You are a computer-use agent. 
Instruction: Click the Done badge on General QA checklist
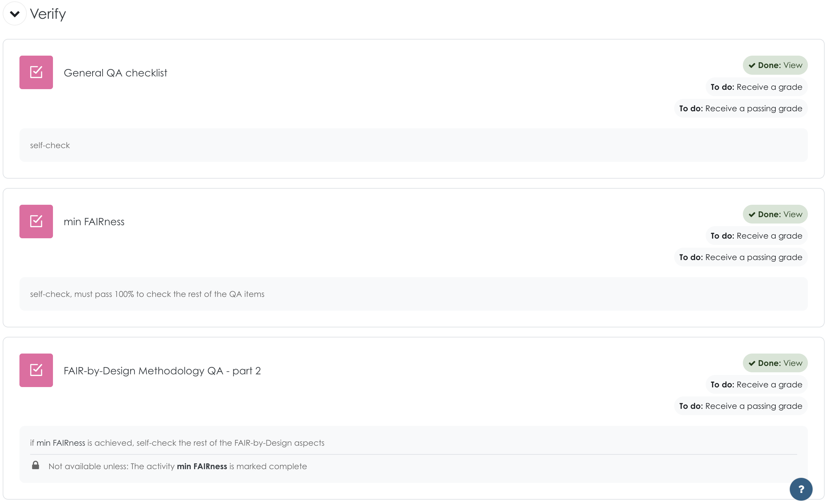coord(775,65)
